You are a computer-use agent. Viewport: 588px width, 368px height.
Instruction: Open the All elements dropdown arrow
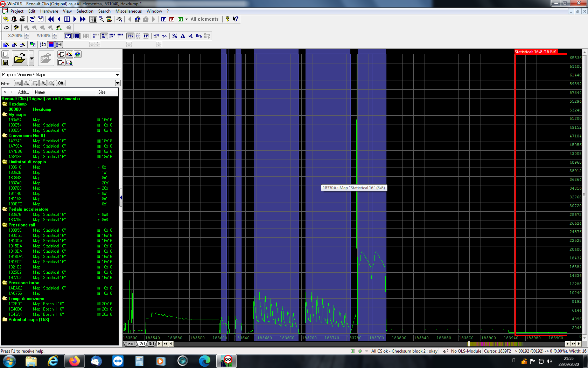tap(187, 19)
